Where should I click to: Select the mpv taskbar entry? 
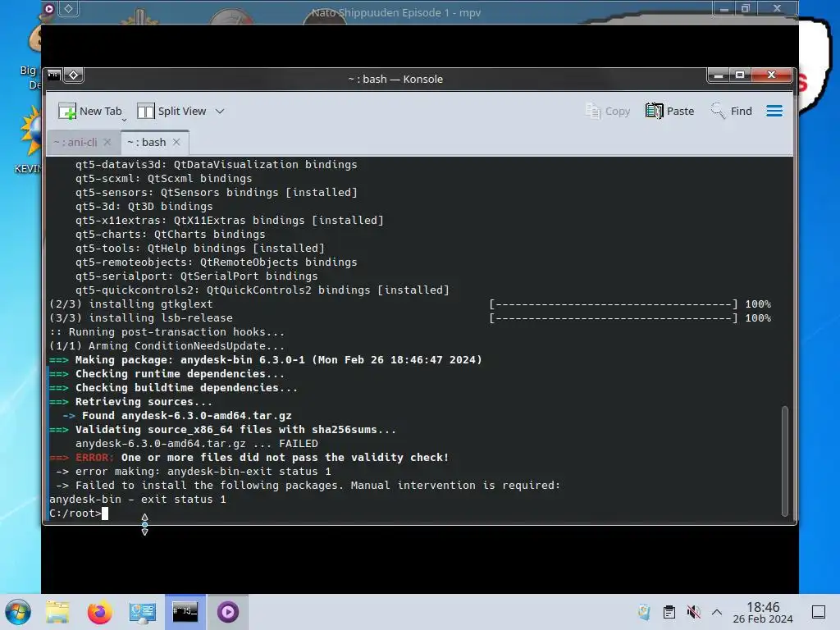[228, 612]
